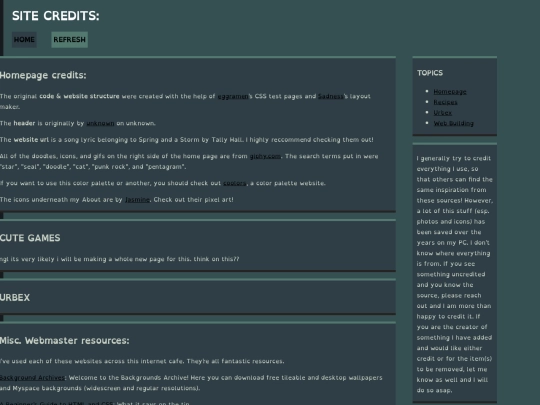Viewport: 540px width, 405px height.
Task: Select Recipes in the Topics list
Action: 445,102
